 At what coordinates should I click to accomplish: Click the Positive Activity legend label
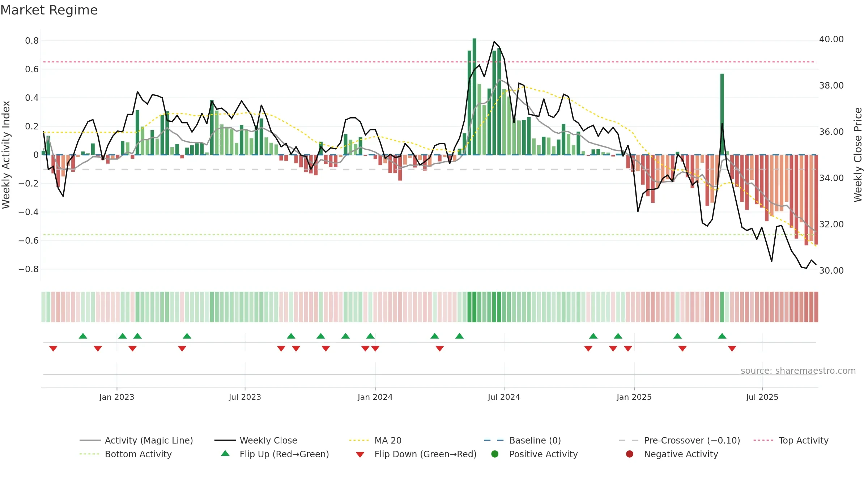coord(544,454)
